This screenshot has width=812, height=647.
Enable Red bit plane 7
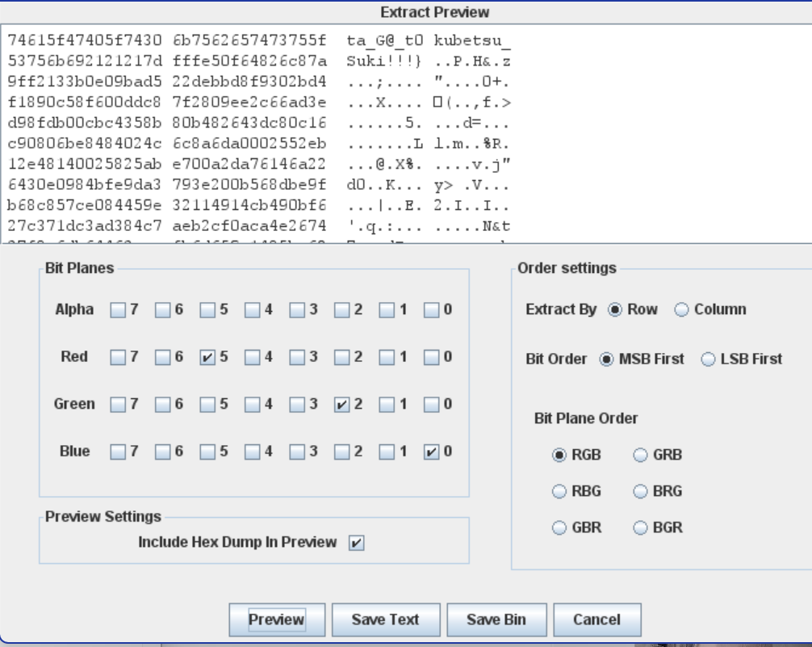point(118,357)
